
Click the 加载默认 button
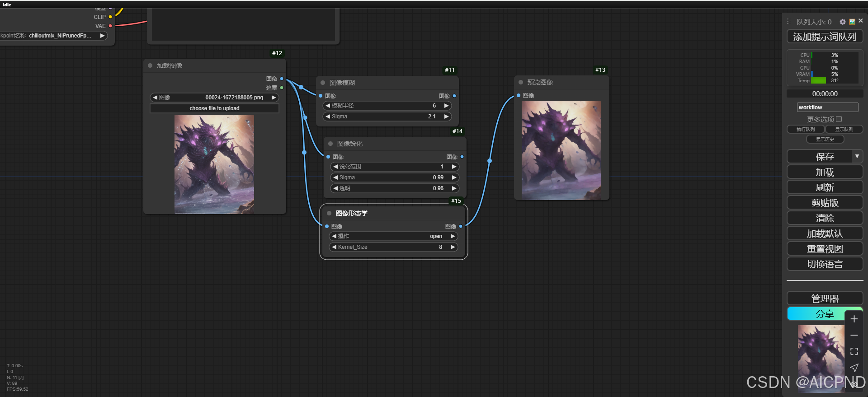(x=825, y=234)
